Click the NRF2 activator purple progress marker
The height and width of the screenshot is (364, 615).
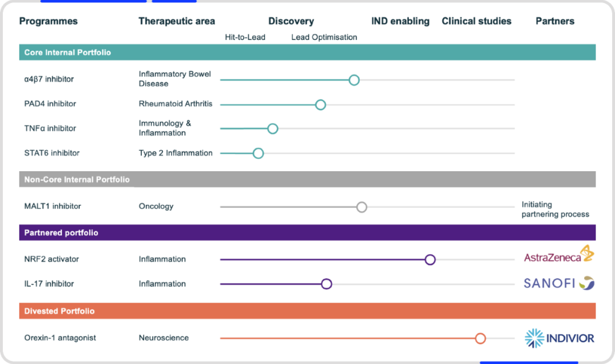[430, 259]
